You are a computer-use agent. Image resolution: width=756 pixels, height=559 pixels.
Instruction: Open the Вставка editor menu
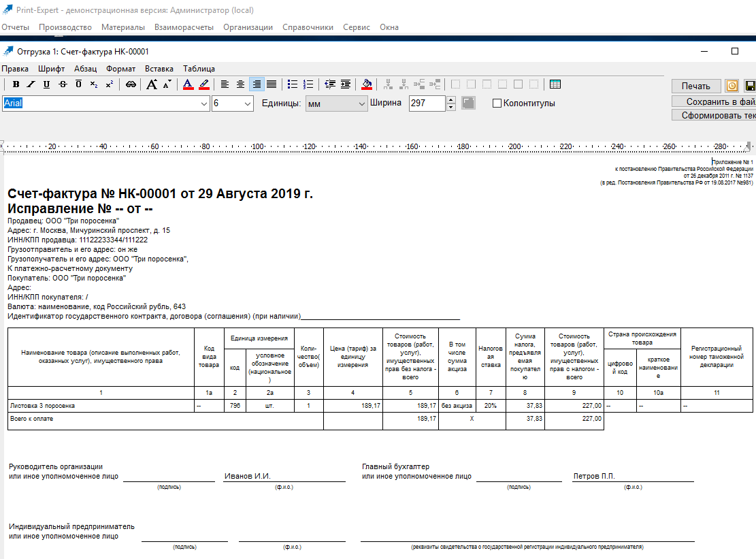pos(159,69)
